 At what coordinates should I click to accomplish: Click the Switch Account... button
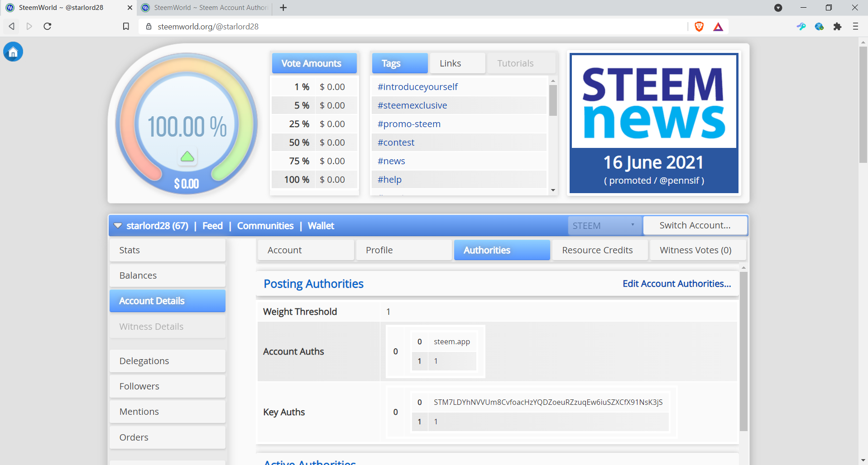point(695,225)
